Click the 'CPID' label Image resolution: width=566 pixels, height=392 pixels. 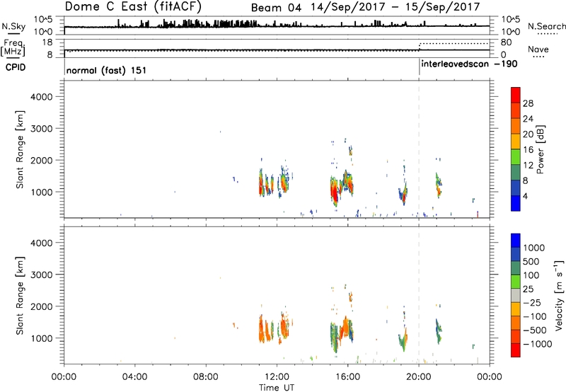tap(16, 67)
